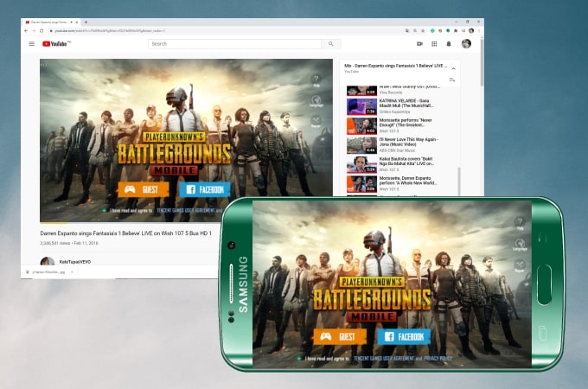Viewport: 588px width, 389px height.
Task: Focus the YouTube Search field
Action: 234,44
